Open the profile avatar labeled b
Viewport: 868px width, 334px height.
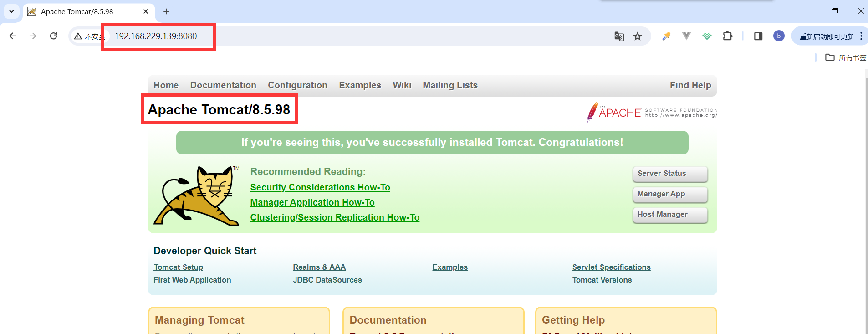pyautogui.click(x=779, y=36)
